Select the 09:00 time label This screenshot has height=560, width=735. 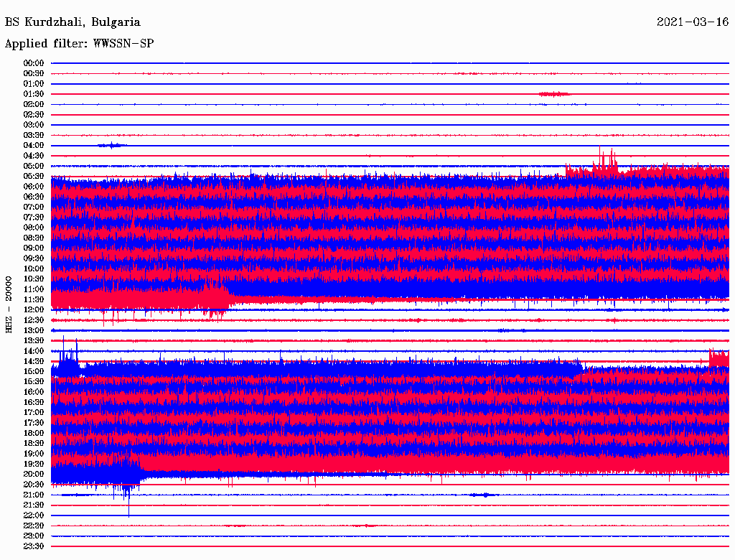[x=34, y=248]
